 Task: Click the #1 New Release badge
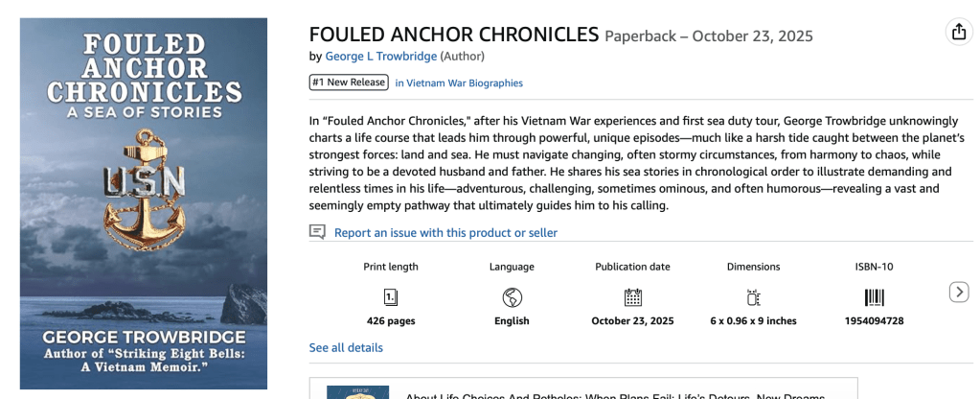pyautogui.click(x=349, y=82)
